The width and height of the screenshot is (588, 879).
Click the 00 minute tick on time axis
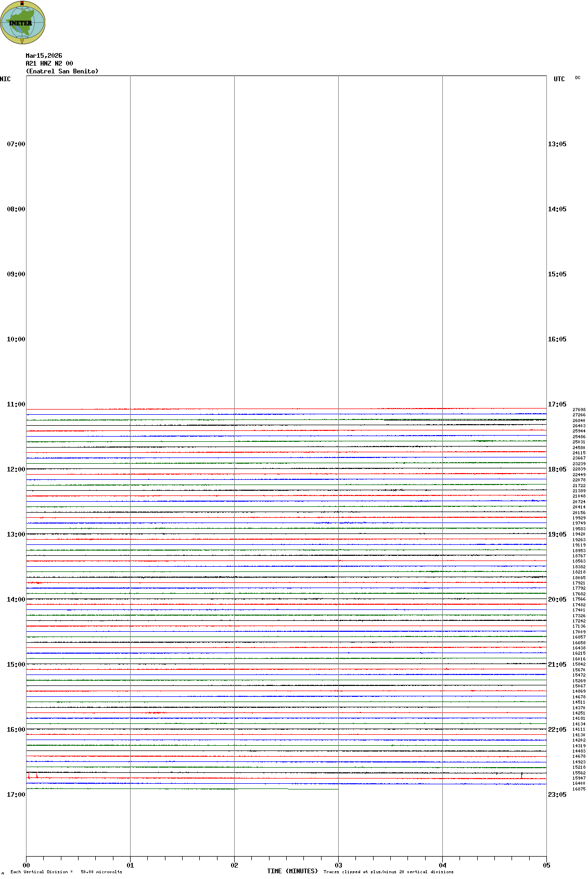(26, 865)
